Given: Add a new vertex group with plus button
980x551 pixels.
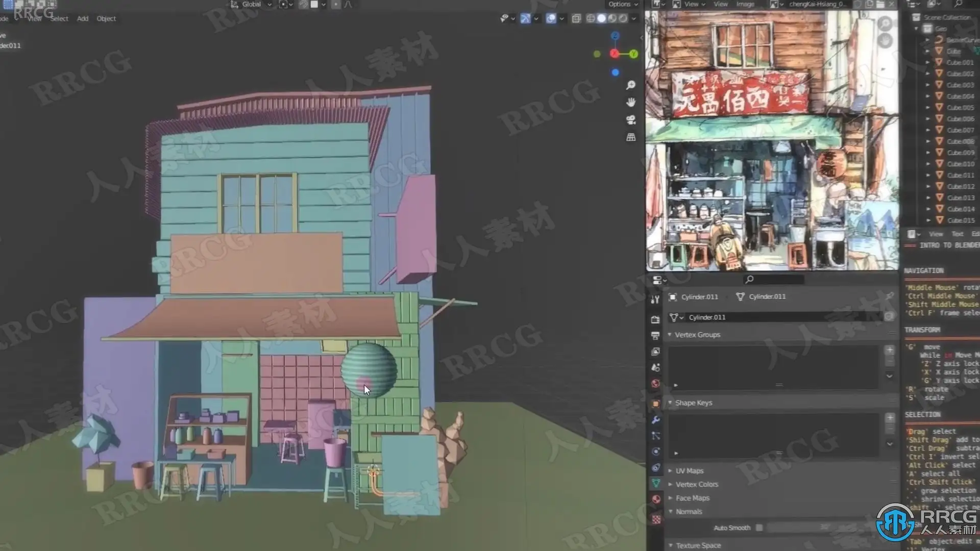Looking at the screenshot, I should tap(890, 350).
